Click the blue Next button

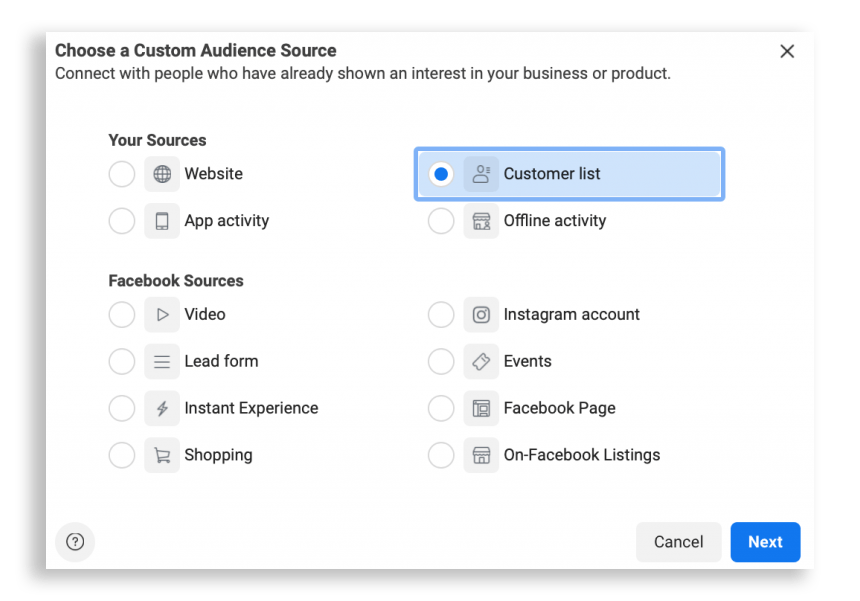click(765, 542)
